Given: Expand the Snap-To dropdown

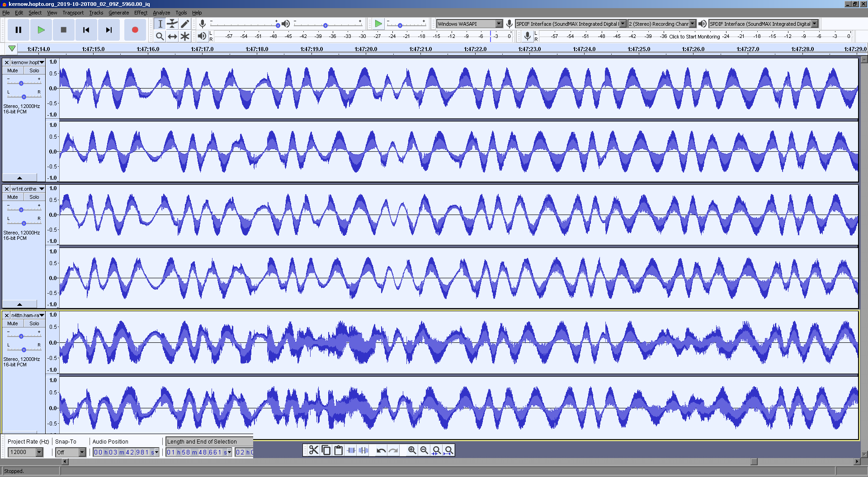Looking at the screenshot, I should pyautogui.click(x=82, y=452).
